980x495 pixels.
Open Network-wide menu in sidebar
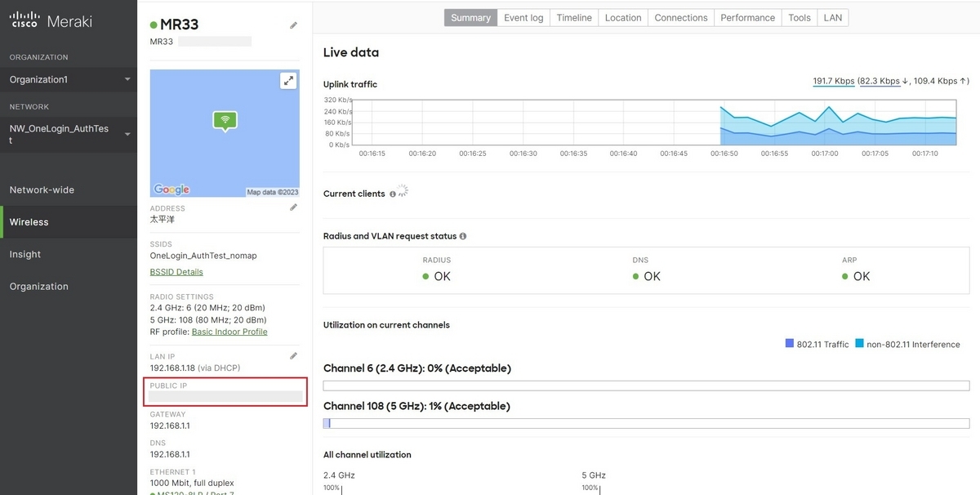tap(69, 190)
